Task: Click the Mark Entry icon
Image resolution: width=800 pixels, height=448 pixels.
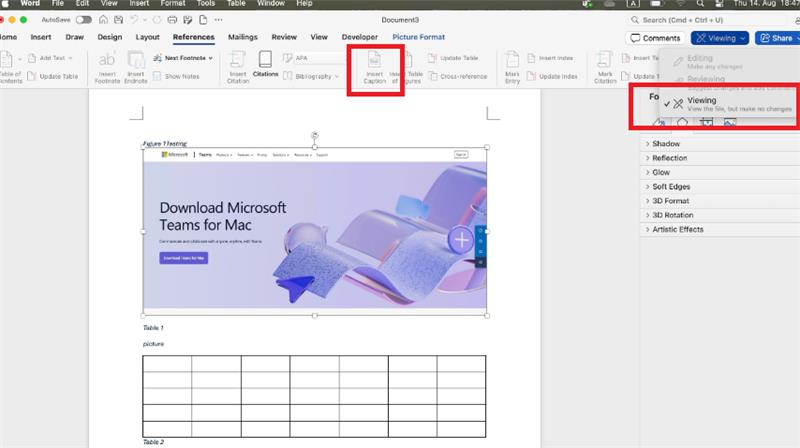Action: pyautogui.click(x=512, y=60)
